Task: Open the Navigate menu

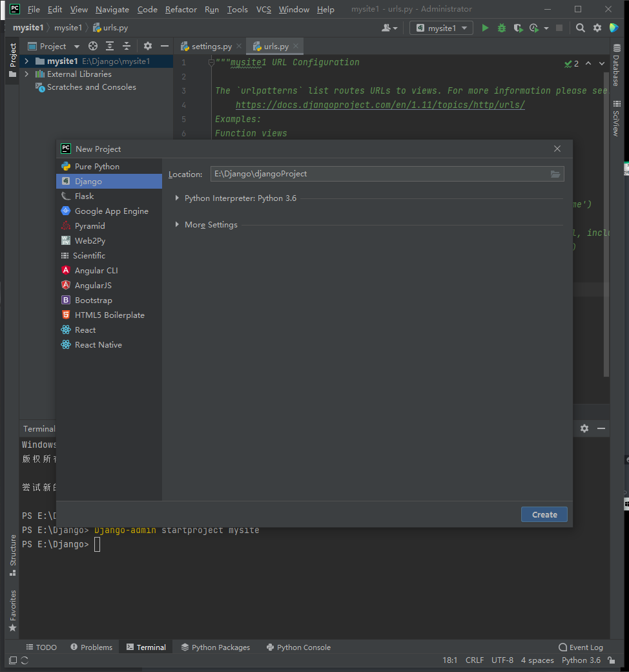Action: (x=112, y=10)
